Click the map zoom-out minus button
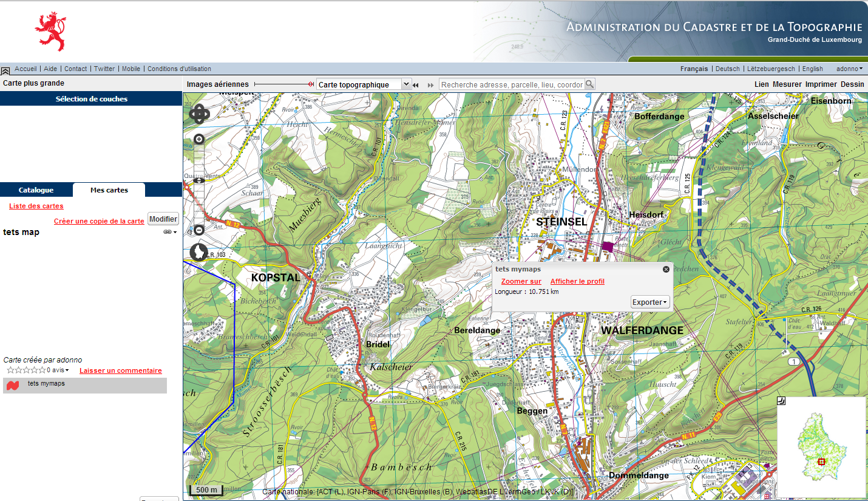This screenshot has width=868, height=501. (198, 230)
